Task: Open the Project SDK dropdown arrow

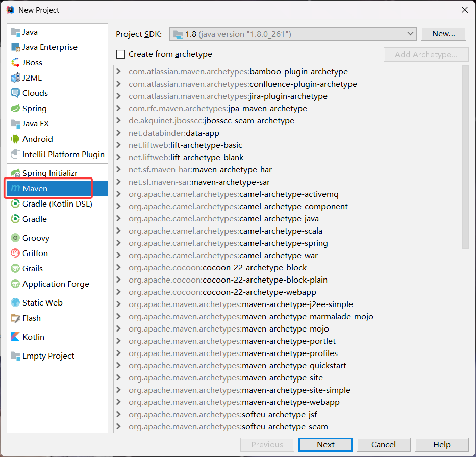Action: pyautogui.click(x=410, y=33)
